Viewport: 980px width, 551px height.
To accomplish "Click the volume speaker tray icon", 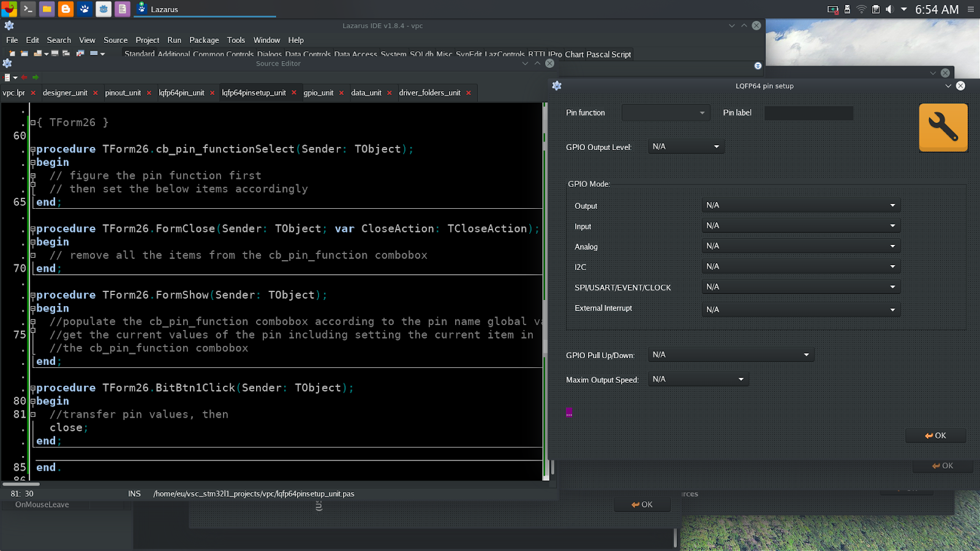I will (x=889, y=9).
